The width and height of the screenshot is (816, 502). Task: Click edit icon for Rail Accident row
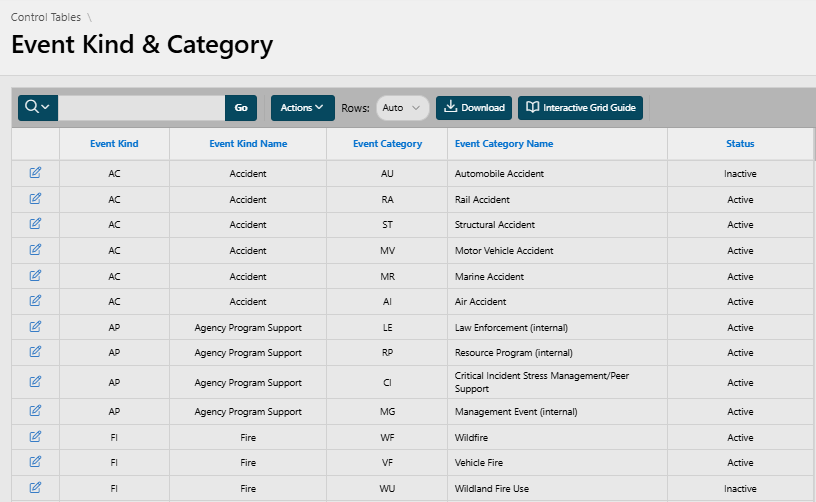click(x=35, y=199)
